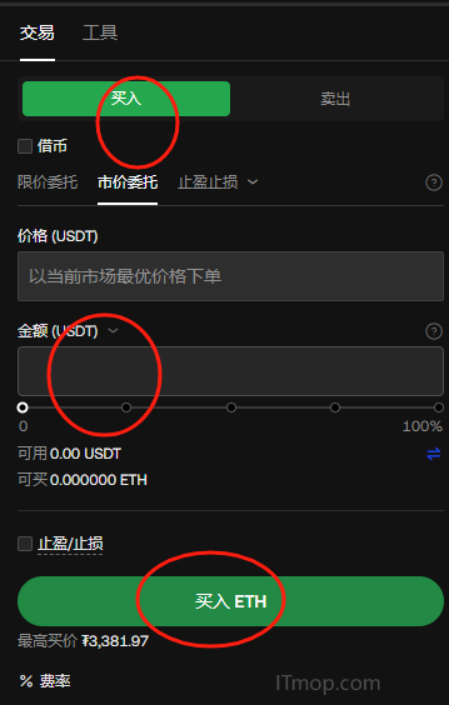Select the 市价委托 order tab
Image resolution: width=449 pixels, height=705 pixels.
click(127, 182)
